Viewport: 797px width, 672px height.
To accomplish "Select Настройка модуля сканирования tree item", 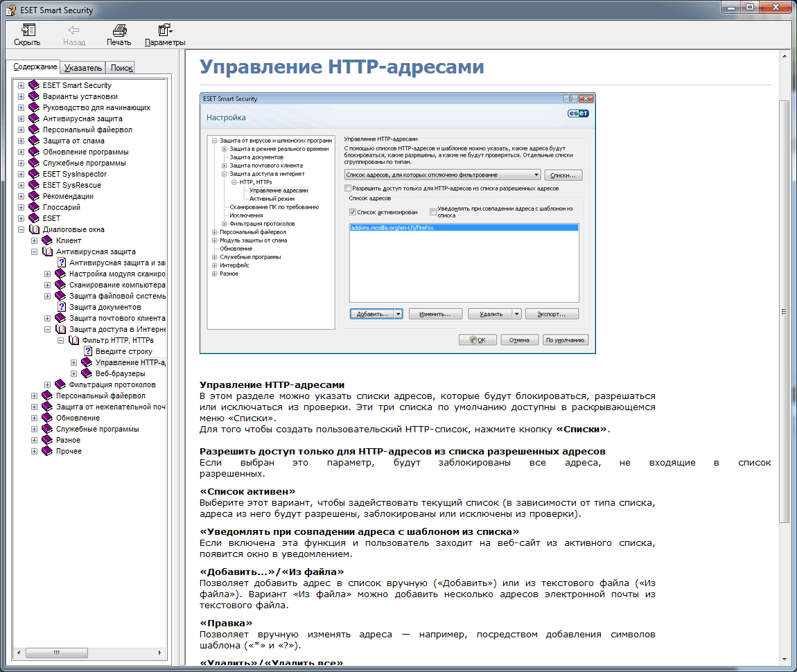I will point(117,274).
